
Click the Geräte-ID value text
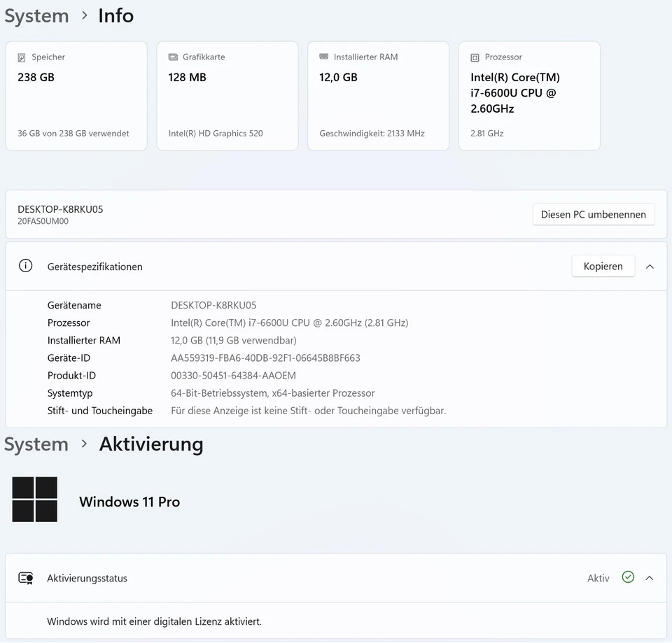coord(265,358)
